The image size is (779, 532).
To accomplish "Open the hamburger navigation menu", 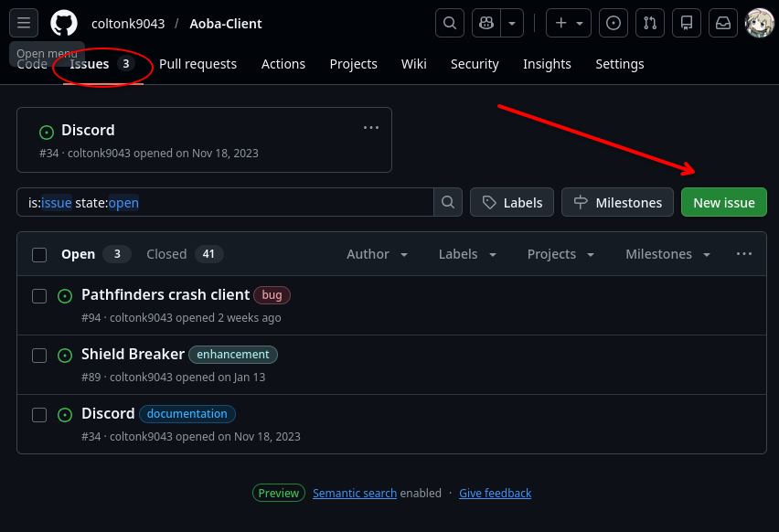I will [x=24, y=23].
